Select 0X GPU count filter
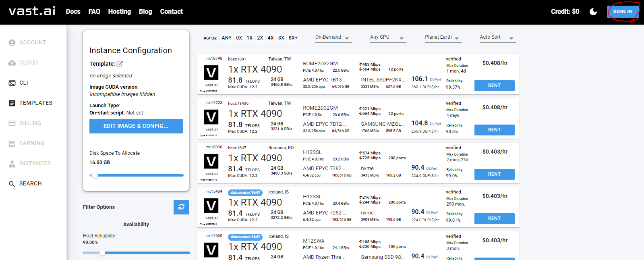The image size is (644, 260). click(239, 38)
